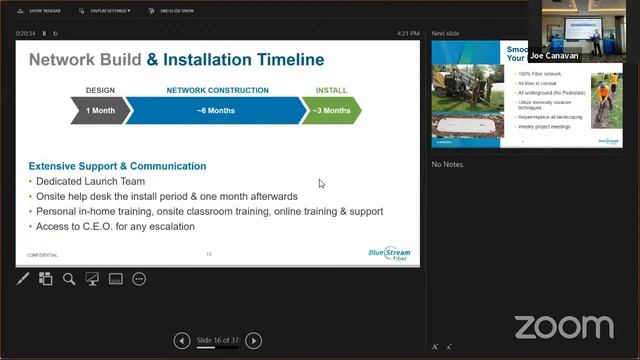The height and width of the screenshot is (360, 640).
Task: Click the CONFIDENTIAL footer text
Action: [42, 255]
